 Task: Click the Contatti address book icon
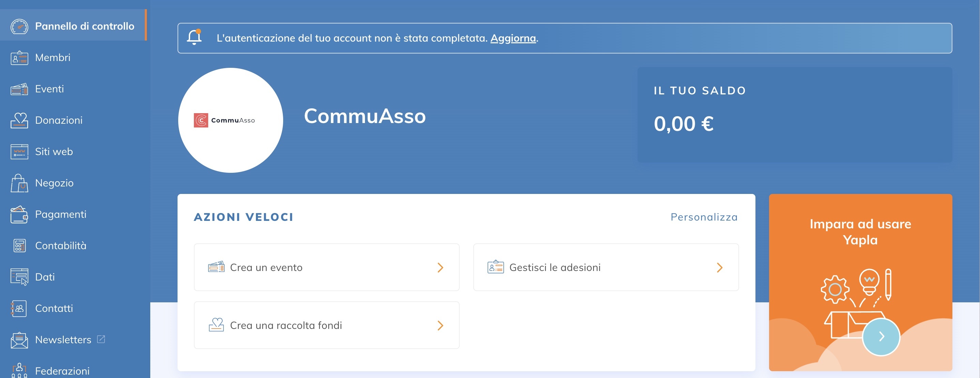click(x=19, y=308)
